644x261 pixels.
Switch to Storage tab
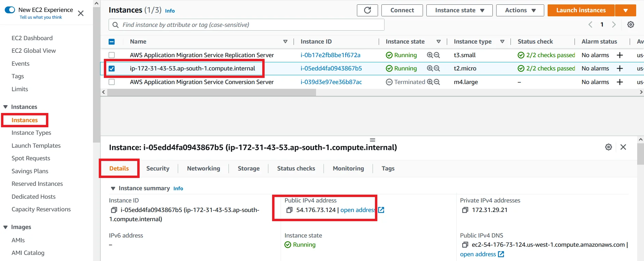249,168
